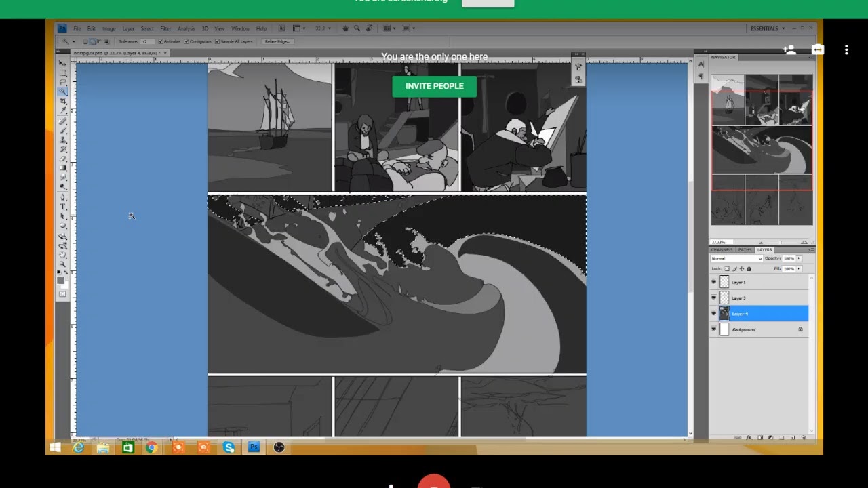The width and height of the screenshot is (868, 488).
Task: Open the blend mode dropdown set to Normal
Action: (736, 259)
